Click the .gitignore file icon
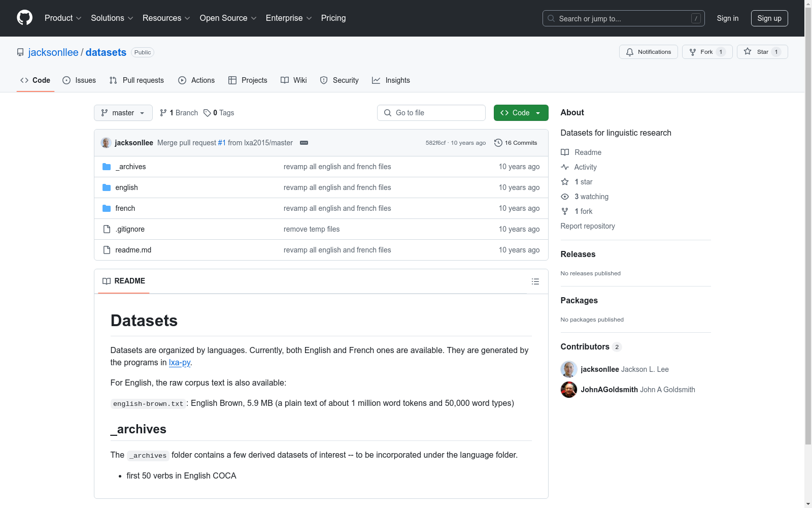Image resolution: width=812 pixels, height=508 pixels. [x=107, y=229]
